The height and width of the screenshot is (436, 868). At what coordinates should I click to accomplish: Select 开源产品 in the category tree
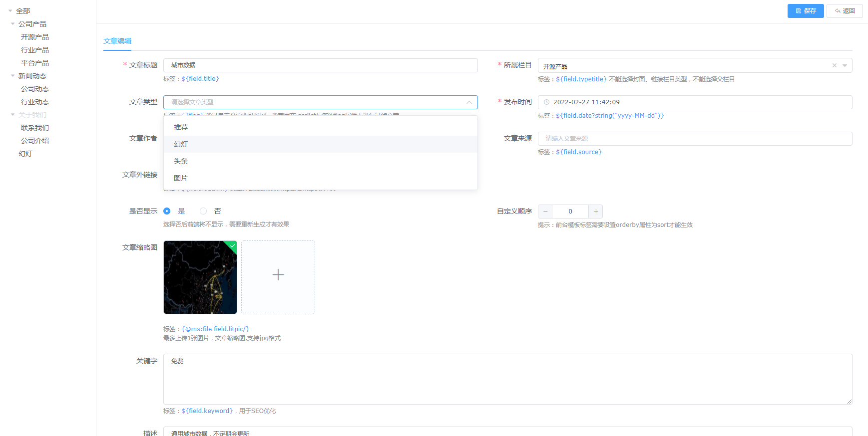point(35,37)
